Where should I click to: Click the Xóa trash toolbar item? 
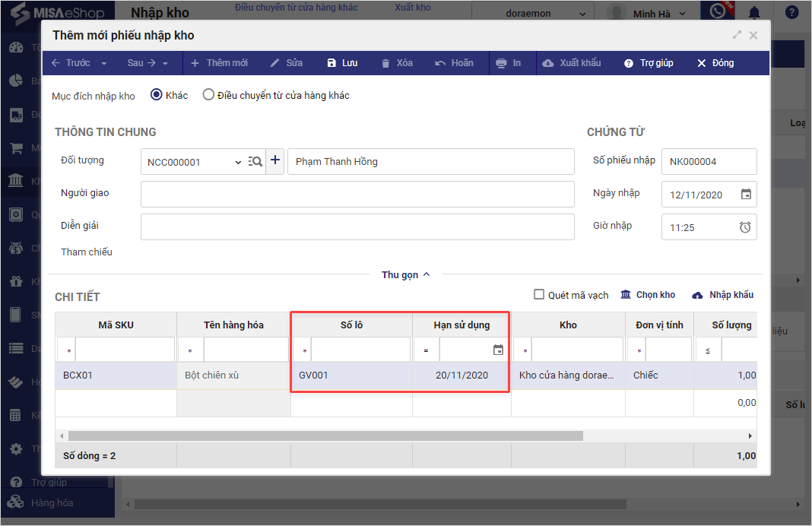coord(397,63)
